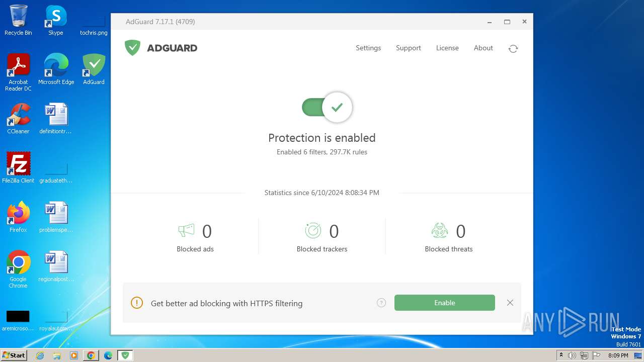Select the Google Chrome desktop shortcut
The height and width of the screenshot is (362, 644).
pos(18,269)
